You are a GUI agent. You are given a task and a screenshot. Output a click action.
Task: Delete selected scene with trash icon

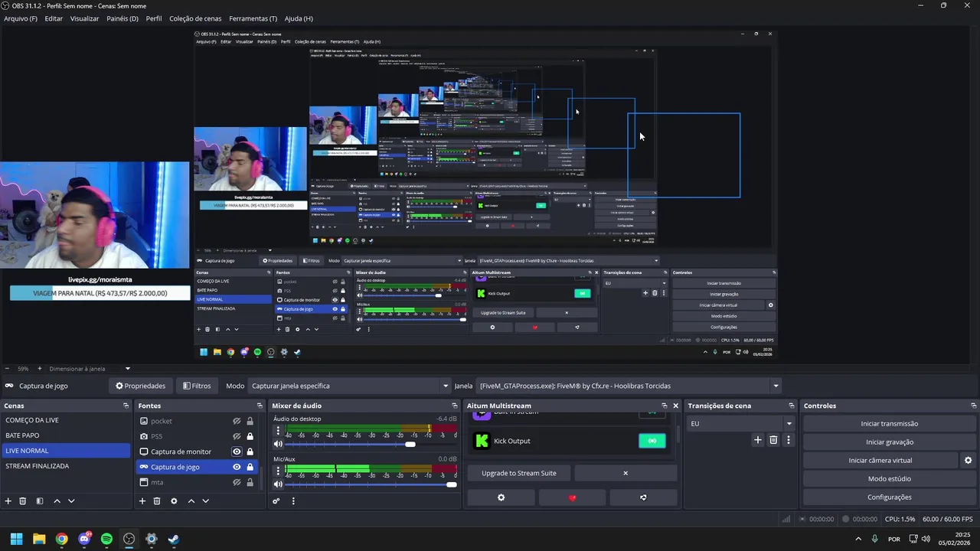coord(23,501)
